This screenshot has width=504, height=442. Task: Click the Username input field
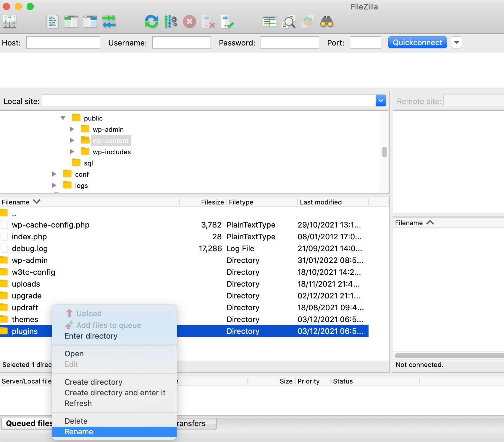pos(182,43)
